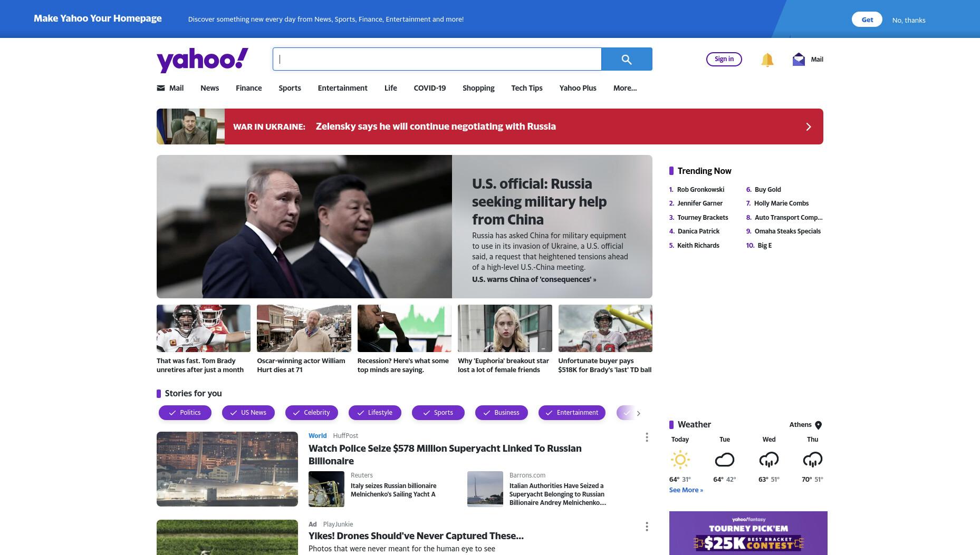Open the Recession story thumbnail

tap(405, 328)
